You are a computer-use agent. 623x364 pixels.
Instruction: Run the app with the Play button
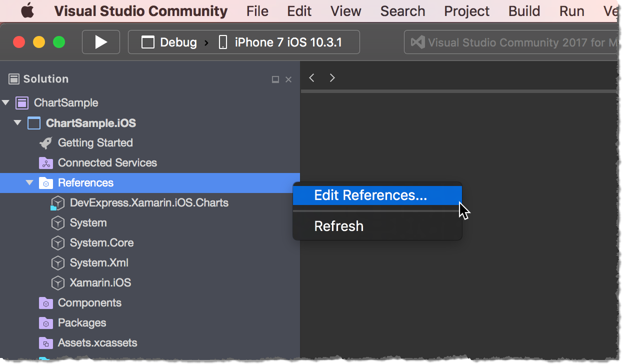click(100, 42)
